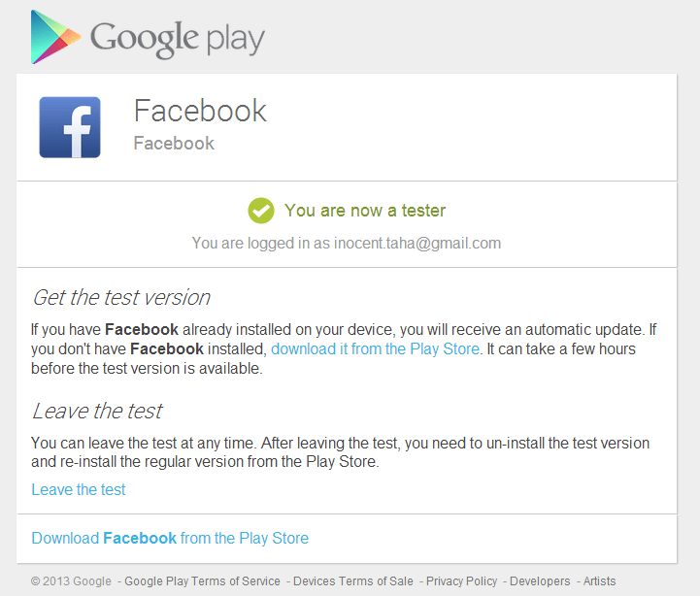Go to the Developers footer link
The height and width of the screenshot is (596, 700).
(540, 581)
